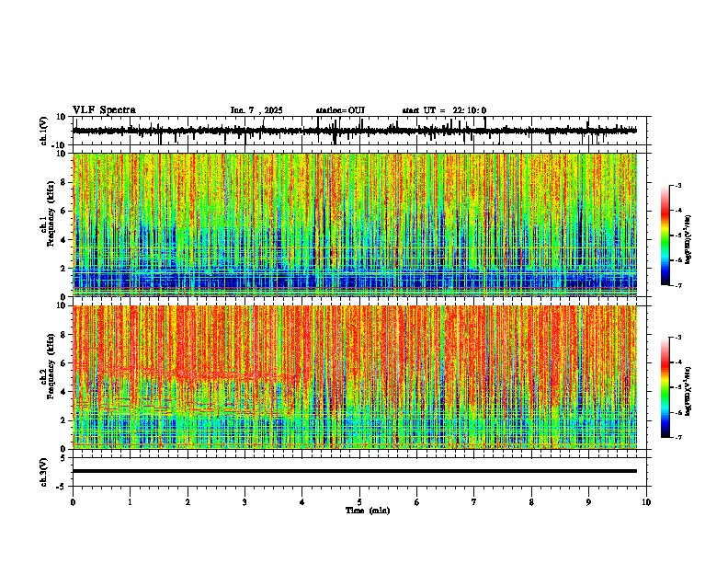Click the "VLF Spectra" plot title

(104, 110)
